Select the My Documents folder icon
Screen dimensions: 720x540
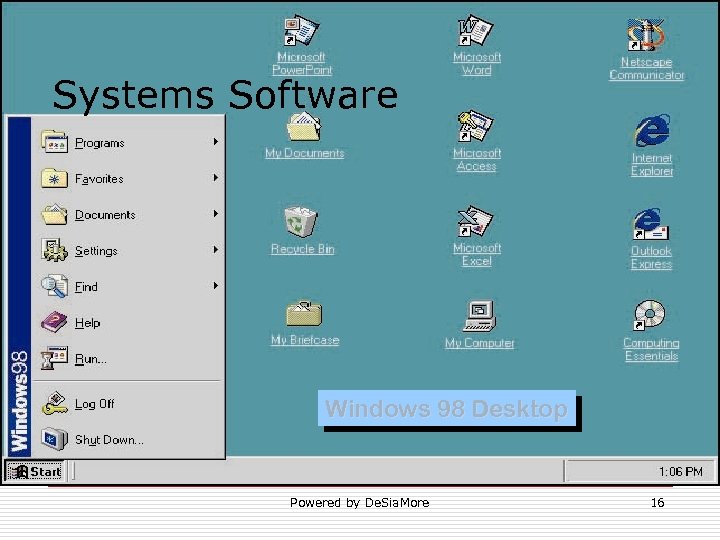point(304,127)
